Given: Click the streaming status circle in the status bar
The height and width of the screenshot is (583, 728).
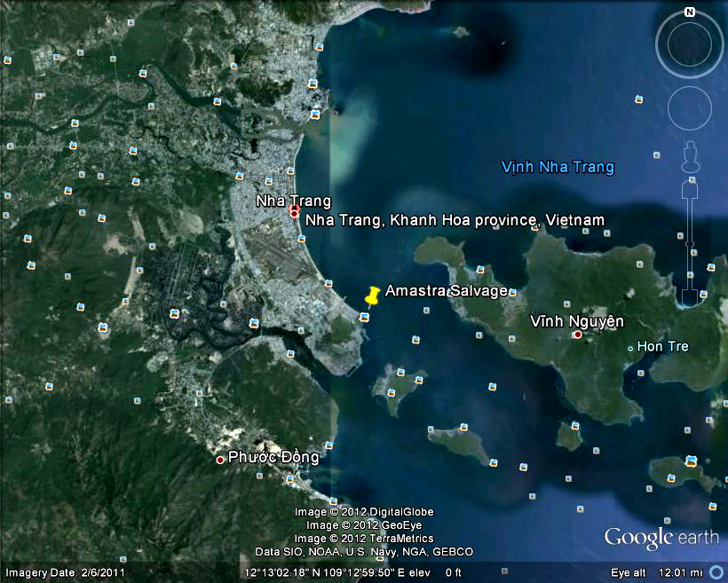Looking at the screenshot, I should click(x=717, y=572).
